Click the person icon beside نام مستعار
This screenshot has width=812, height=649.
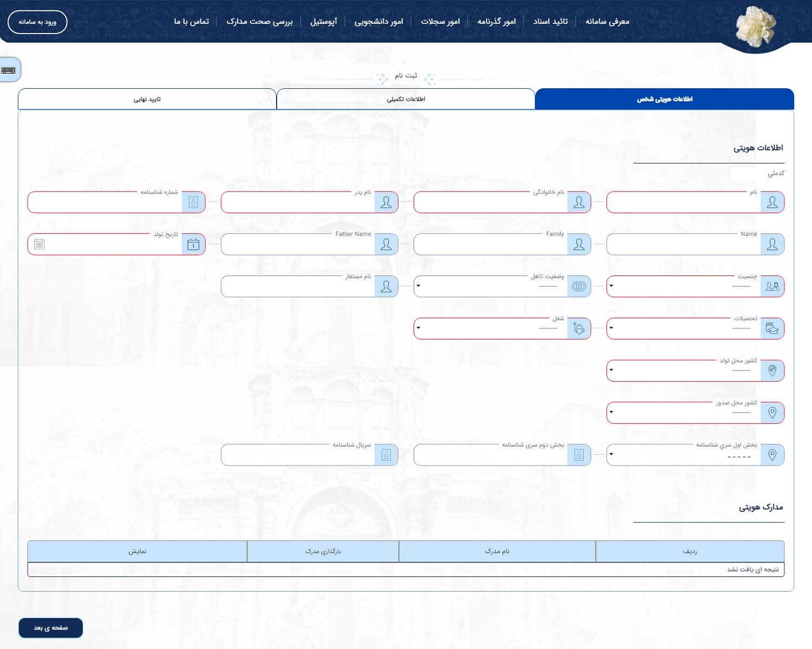point(386,286)
